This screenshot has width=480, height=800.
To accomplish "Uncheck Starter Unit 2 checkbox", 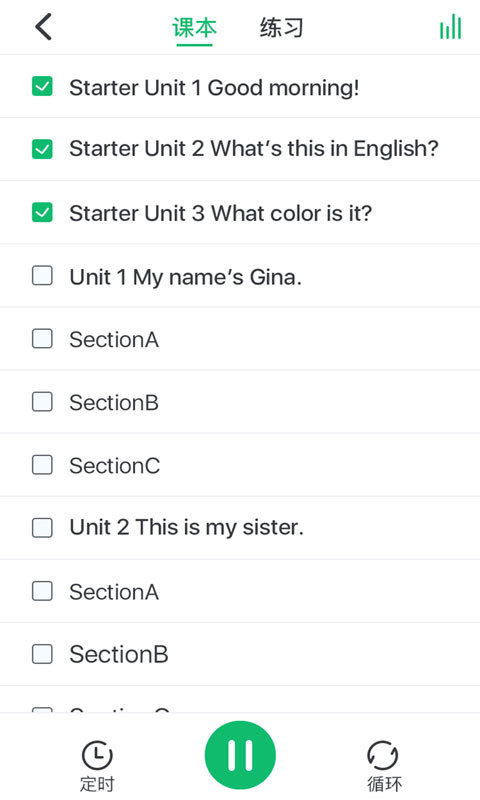I will [x=42, y=149].
